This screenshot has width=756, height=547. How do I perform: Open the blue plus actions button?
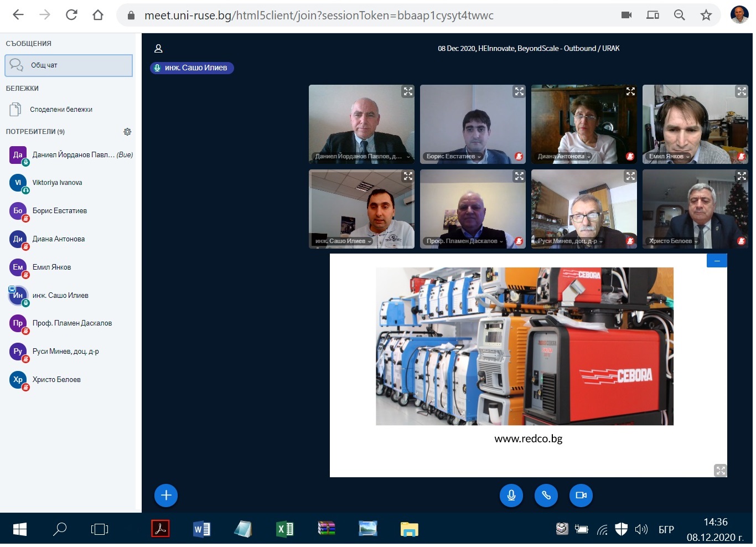[x=166, y=496]
